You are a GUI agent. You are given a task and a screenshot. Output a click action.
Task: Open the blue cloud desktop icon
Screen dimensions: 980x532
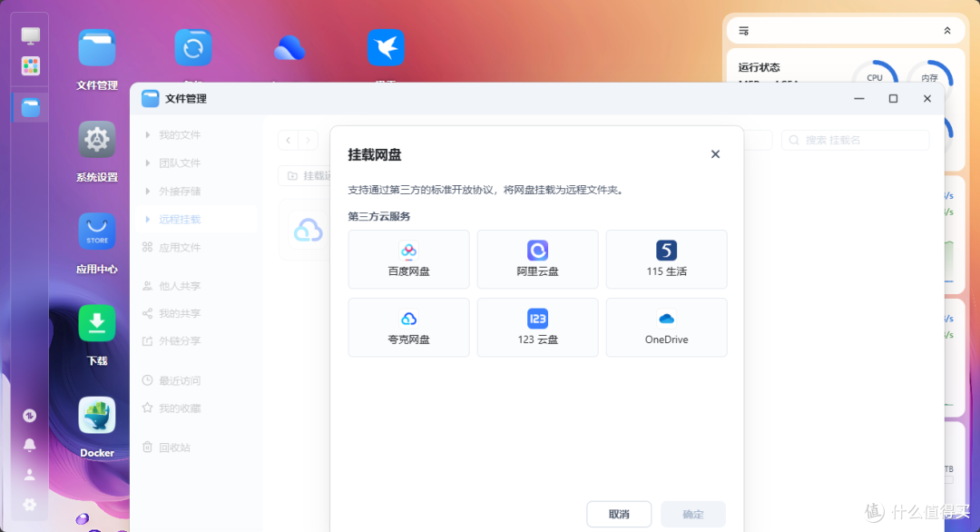[289, 47]
